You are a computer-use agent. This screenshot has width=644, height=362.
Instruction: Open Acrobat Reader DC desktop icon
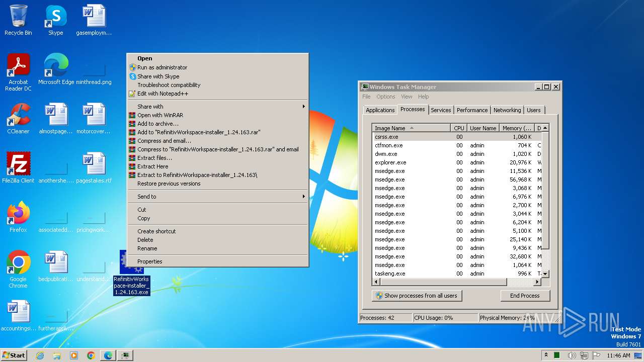coord(18,72)
